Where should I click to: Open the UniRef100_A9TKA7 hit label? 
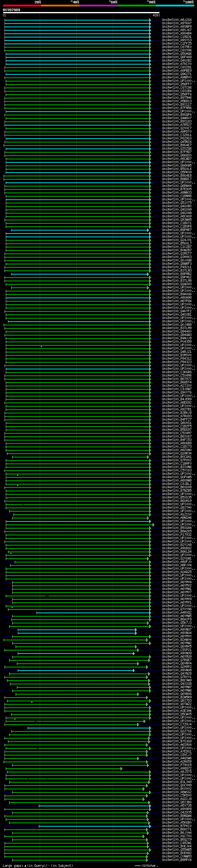(x=177, y=23)
